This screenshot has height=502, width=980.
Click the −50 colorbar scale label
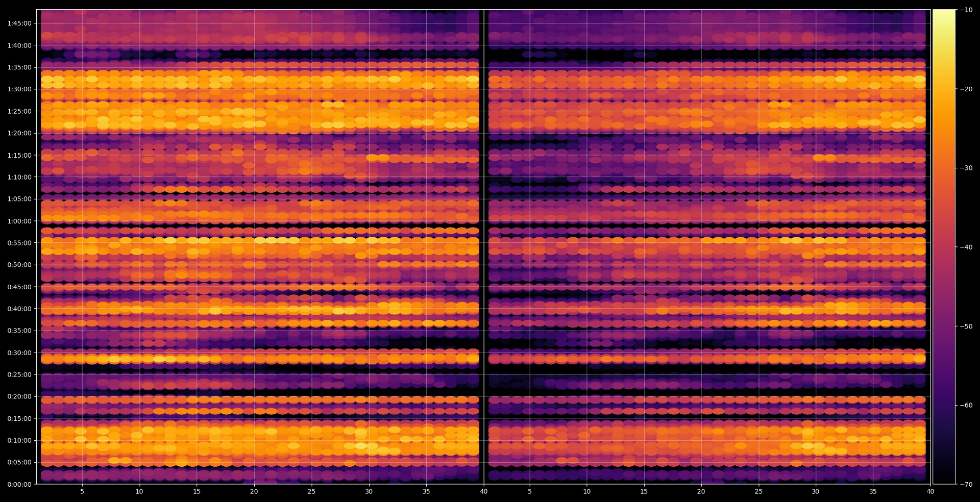pos(966,327)
